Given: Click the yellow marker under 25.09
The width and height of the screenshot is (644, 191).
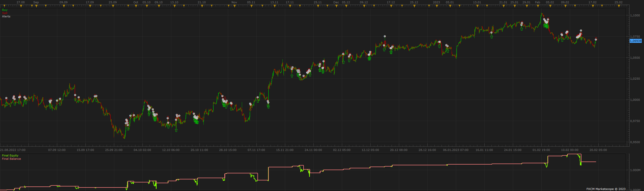Looking at the screenshot, I should click(113, 6).
